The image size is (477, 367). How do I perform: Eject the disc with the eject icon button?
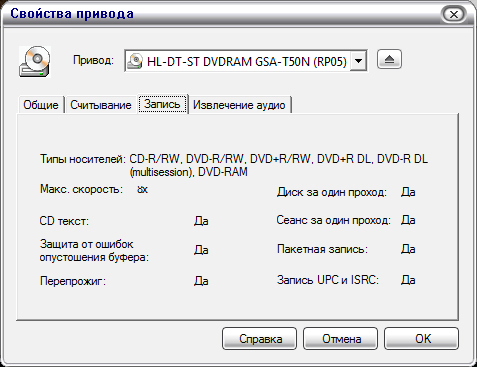point(389,60)
